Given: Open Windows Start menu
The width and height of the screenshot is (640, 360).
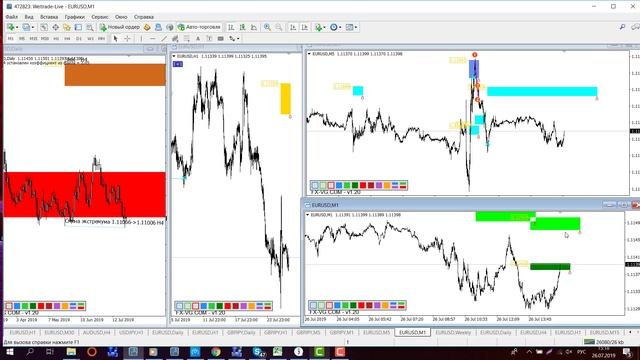Looking at the screenshot, I should coord(9,352).
